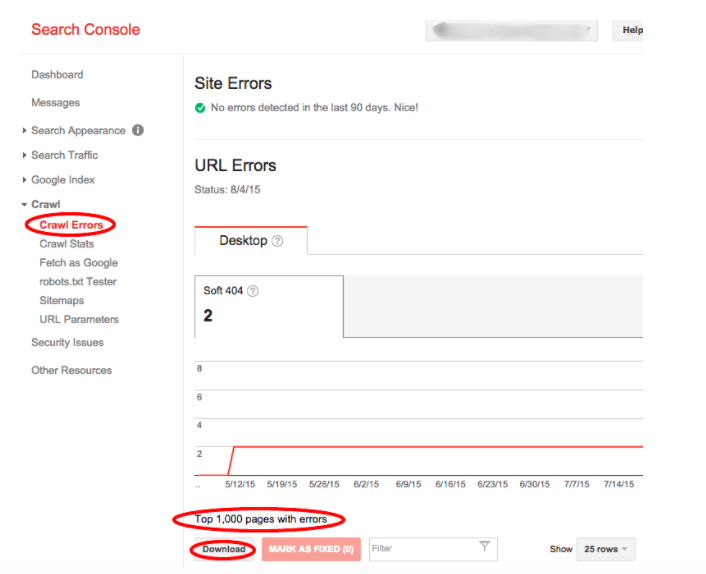The width and height of the screenshot is (706, 574).
Task: Open Fetch as Google
Action: click(x=78, y=263)
